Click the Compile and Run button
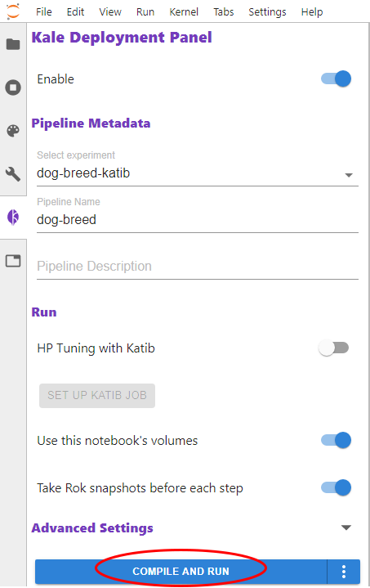The height and width of the screenshot is (588, 370). click(181, 572)
